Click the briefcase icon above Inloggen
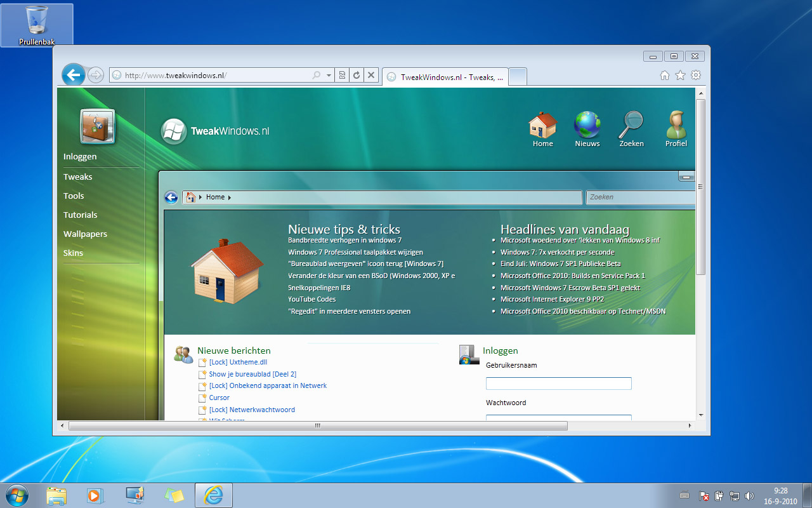This screenshot has height=508, width=812. pos(98,126)
